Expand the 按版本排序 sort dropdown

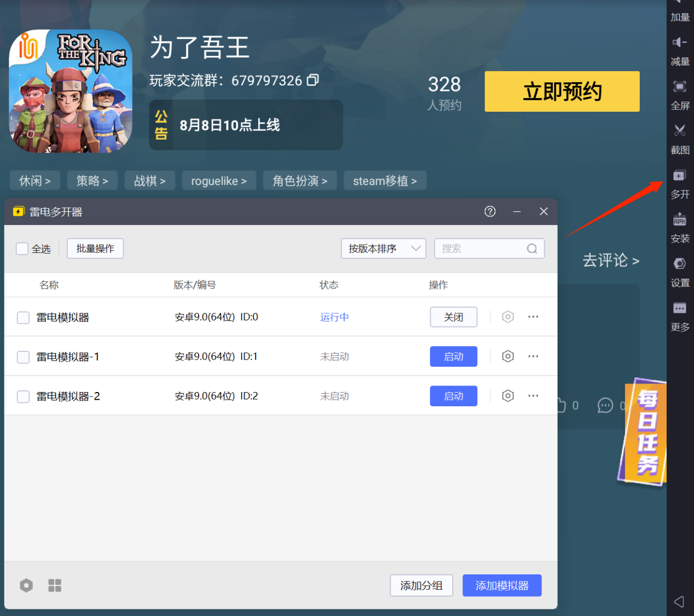point(383,249)
